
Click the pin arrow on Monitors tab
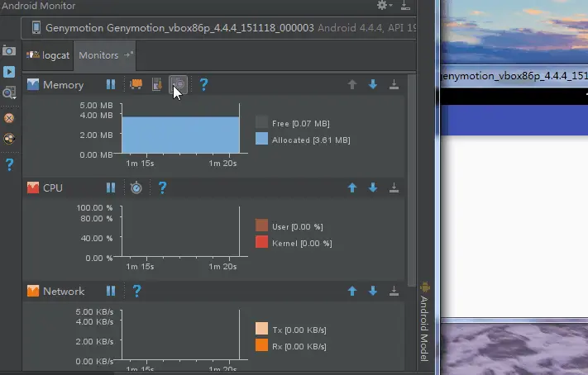tap(129, 55)
